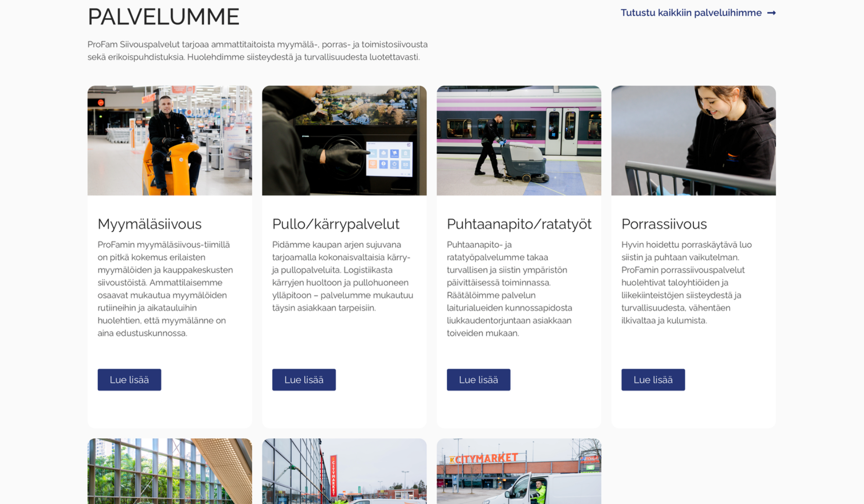Open the glass atrium building photo
The height and width of the screenshot is (504, 864).
pyautogui.click(x=170, y=472)
